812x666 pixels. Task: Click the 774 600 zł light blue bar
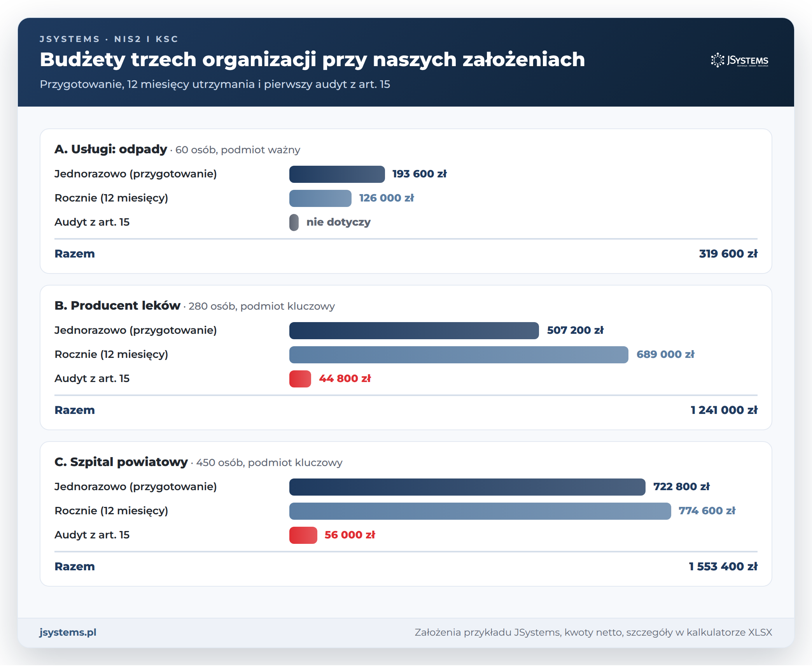click(480, 511)
